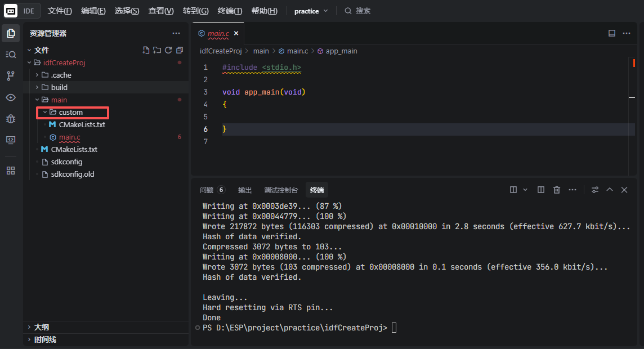This screenshot has height=349, width=644.
Task: Open the new terminal profile dropdown
Action: [x=525, y=190]
